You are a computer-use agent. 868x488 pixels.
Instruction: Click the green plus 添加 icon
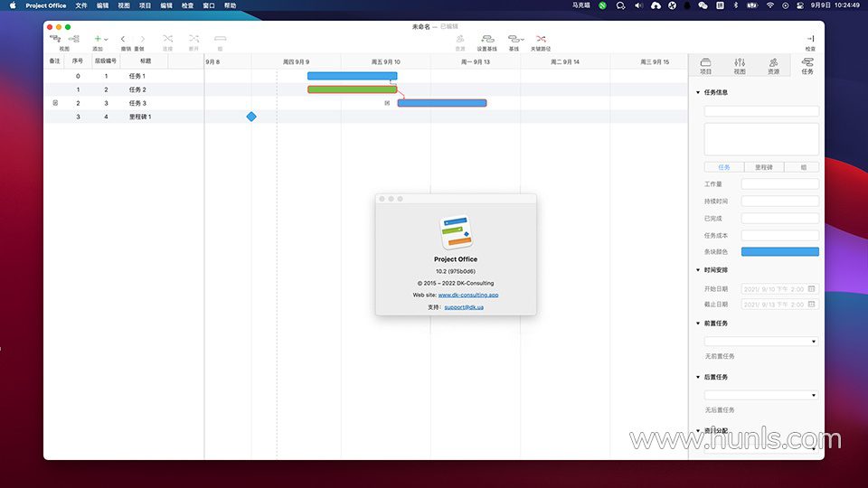click(x=98, y=39)
